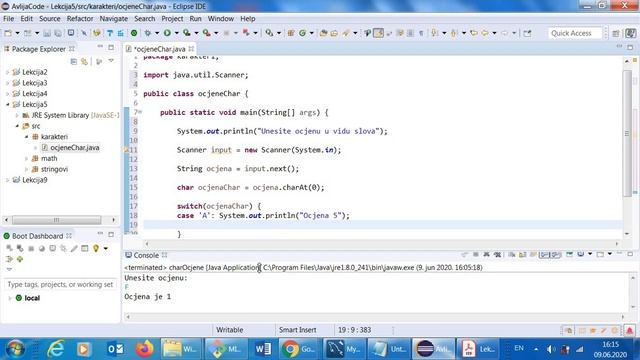
Task: Click the editor vertical scrollbar thumb
Action: [627, 133]
